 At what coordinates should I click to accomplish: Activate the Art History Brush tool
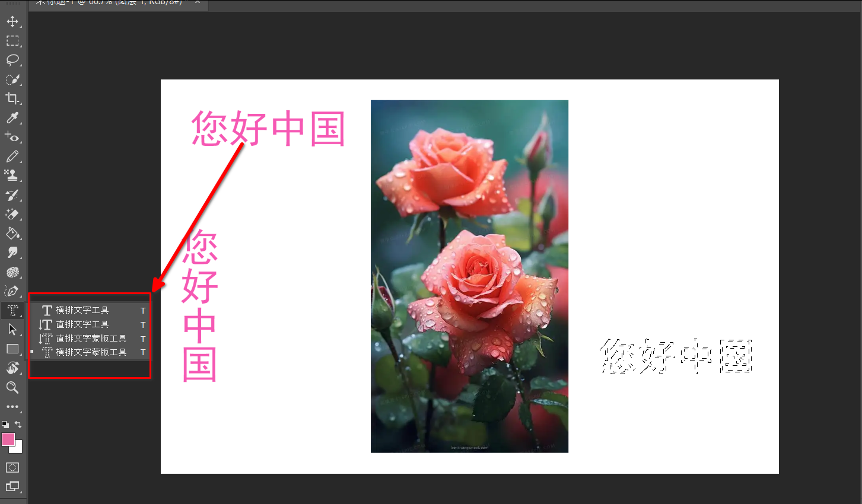[x=12, y=195]
